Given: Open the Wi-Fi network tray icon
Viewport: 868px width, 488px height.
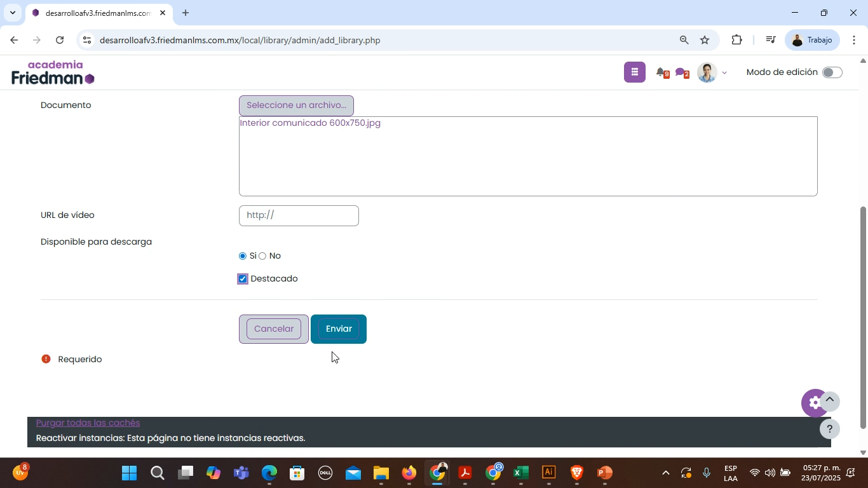Looking at the screenshot, I should pyautogui.click(x=754, y=473).
